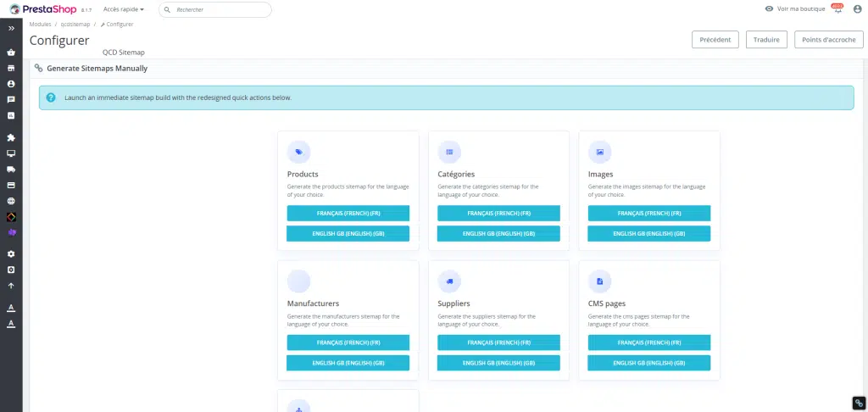This screenshot has width=868, height=412.
Task: Generate Images sitemap in English GB
Action: (649, 234)
